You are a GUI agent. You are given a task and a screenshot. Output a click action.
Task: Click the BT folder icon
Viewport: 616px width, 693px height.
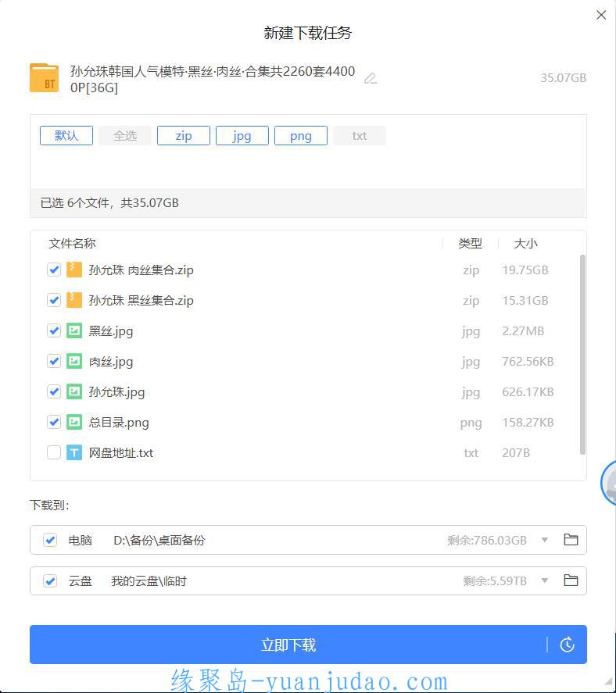click(x=45, y=78)
